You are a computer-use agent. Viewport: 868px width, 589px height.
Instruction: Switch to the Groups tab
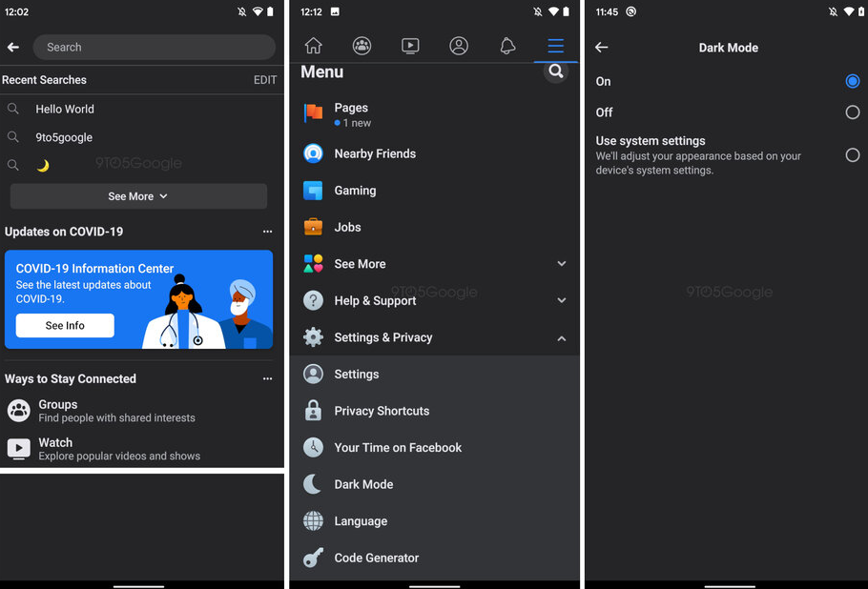(362, 46)
